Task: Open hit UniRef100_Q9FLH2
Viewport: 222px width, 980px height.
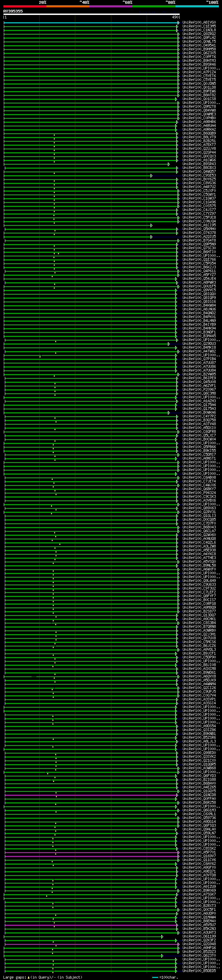Action: (x=199, y=38)
